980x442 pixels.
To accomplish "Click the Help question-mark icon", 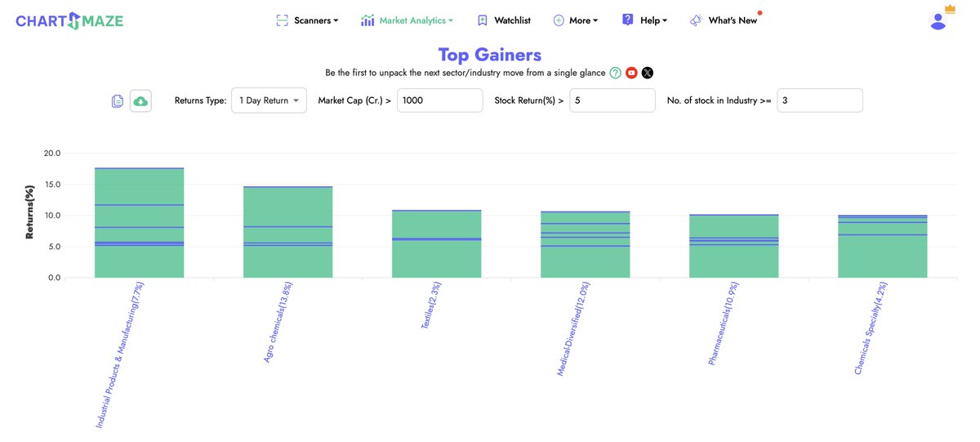I will (627, 20).
